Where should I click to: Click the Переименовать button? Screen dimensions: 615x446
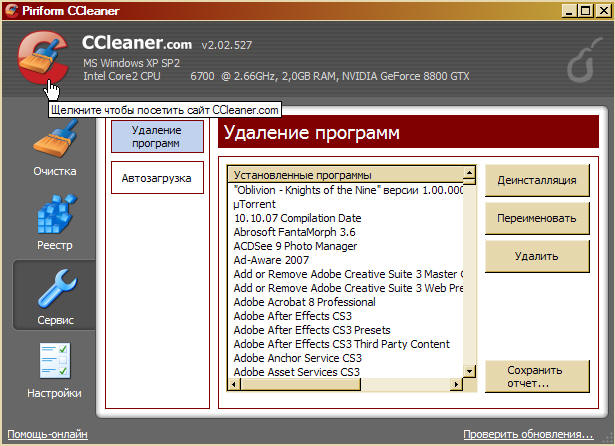click(537, 218)
